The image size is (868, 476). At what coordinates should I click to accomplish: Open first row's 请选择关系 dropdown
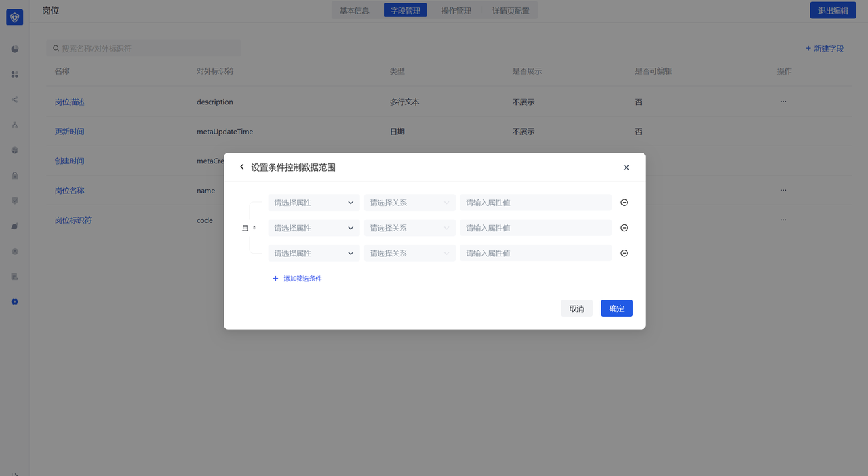pyautogui.click(x=409, y=203)
